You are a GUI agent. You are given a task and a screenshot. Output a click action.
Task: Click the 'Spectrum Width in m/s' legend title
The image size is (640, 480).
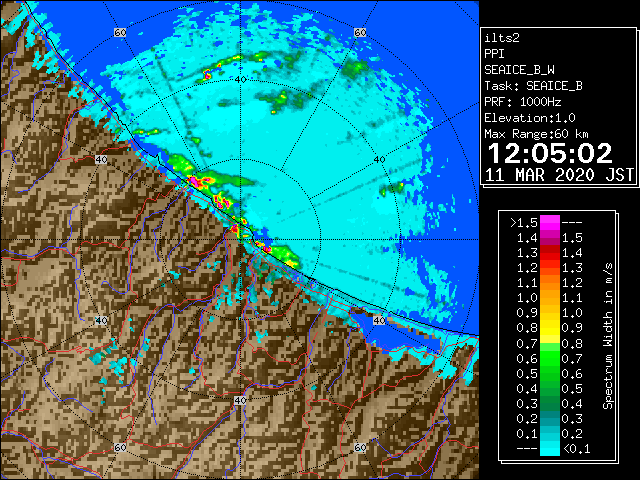point(608,336)
